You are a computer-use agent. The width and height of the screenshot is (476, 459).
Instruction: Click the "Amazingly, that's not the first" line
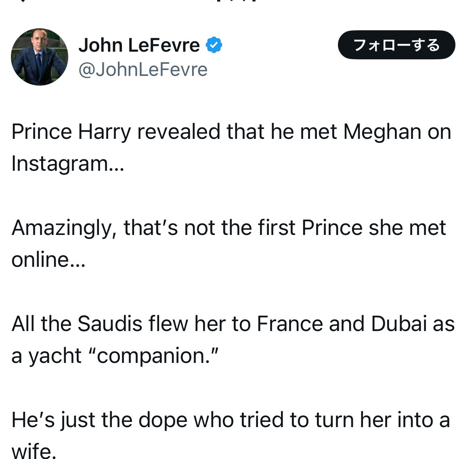pyautogui.click(x=229, y=228)
